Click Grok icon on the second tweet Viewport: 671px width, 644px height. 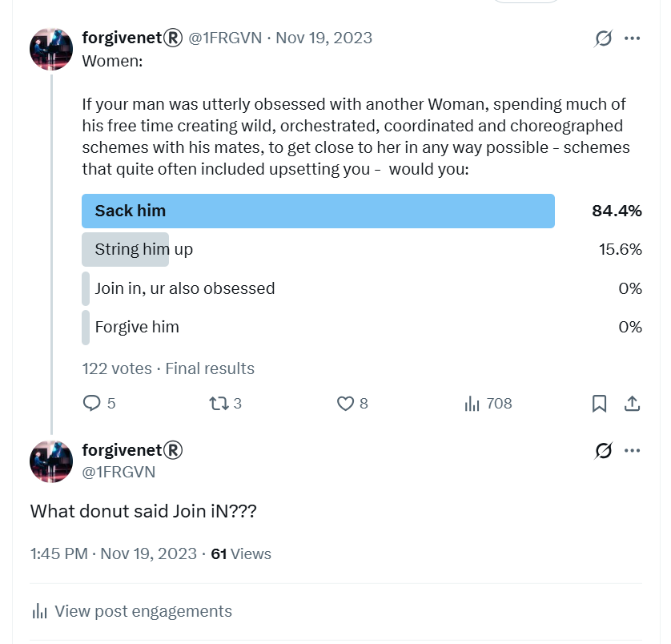[x=604, y=450]
